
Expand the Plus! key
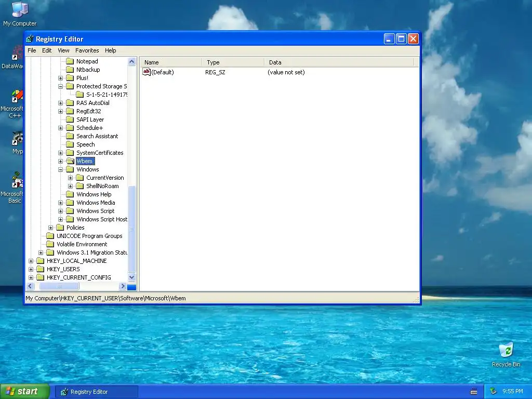(60, 78)
